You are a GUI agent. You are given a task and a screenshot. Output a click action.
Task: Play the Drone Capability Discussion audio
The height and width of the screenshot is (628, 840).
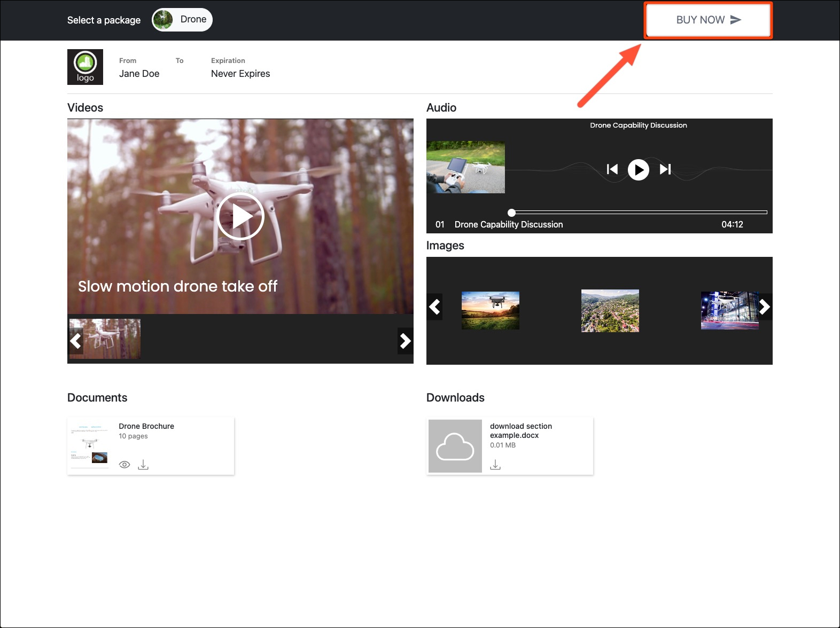(638, 170)
